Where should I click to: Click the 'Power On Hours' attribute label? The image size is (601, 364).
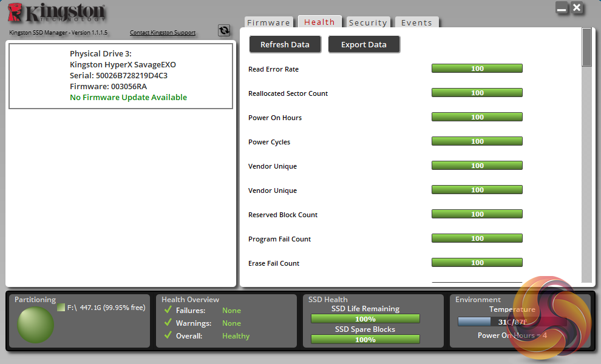[275, 118]
